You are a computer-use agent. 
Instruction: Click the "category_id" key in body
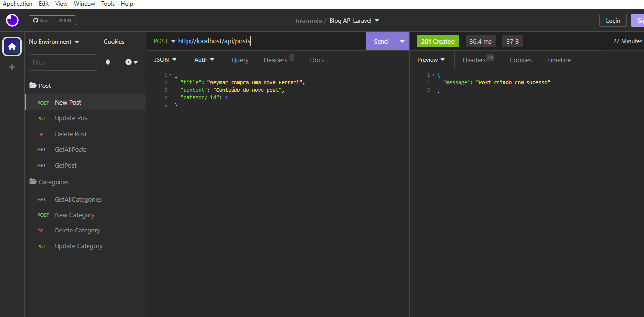click(x=200, y=98)
